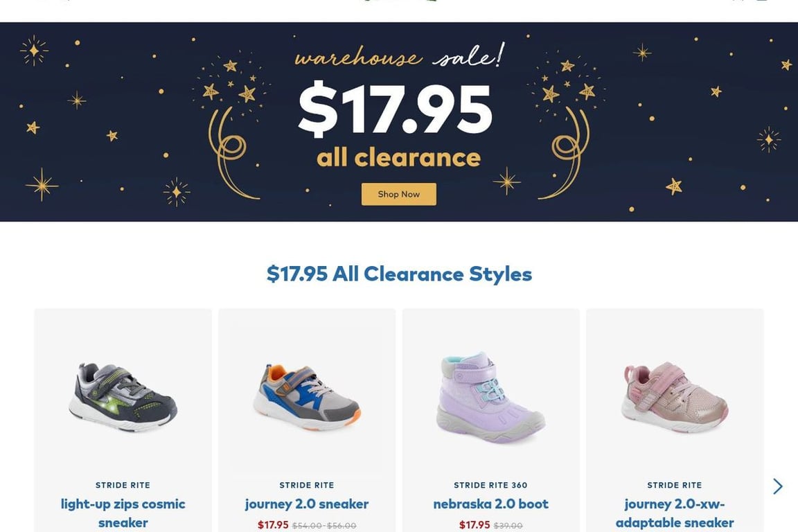This screenshot has height=532, width=798.
Task: Advance the clearance carousel with the right arrow
Action: point(777,486)
